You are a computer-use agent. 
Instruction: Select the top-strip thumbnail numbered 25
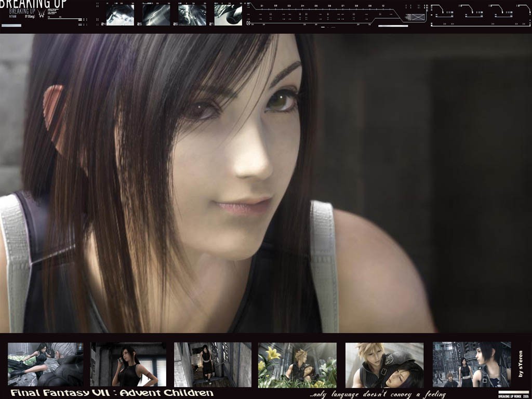click(x=156, y=15)
